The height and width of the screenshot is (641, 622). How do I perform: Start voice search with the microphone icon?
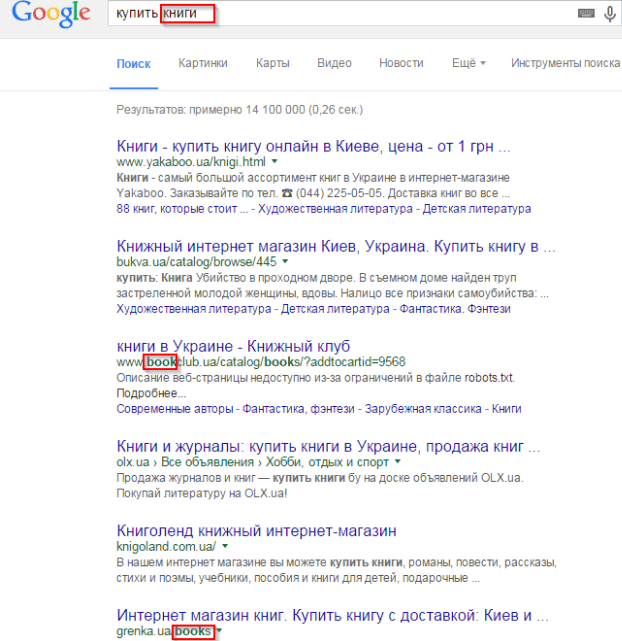coord(610,14)
